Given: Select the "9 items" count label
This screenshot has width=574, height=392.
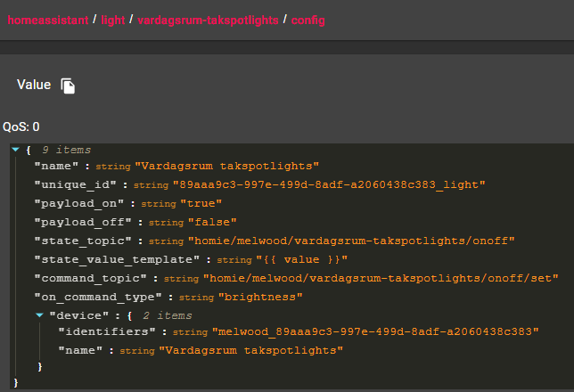Looking at the screenshot, I should (66, 150).
